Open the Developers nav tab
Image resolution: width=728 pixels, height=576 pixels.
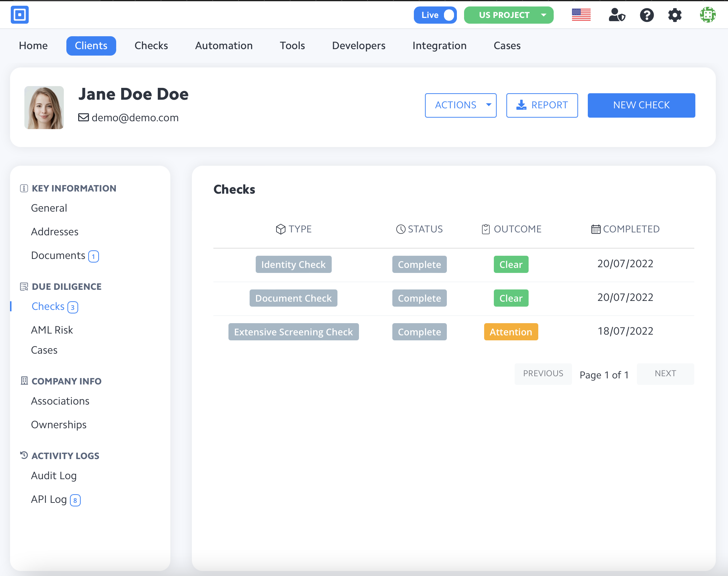tap(359, 46)
